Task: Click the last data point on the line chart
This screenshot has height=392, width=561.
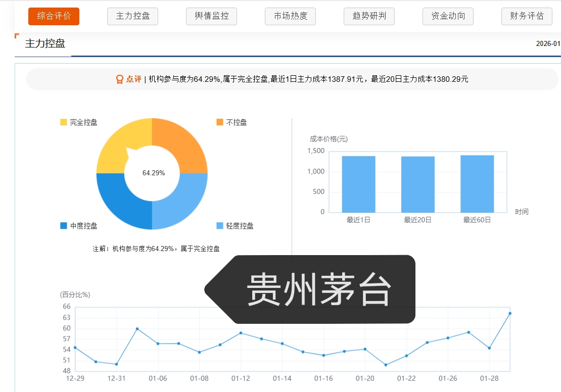Action: coord(510,313)
